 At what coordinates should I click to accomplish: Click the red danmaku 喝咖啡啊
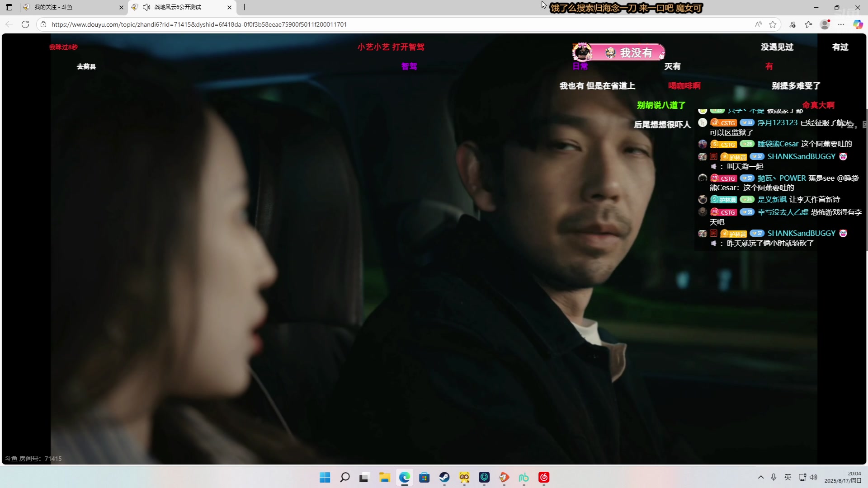pos(684,86)
